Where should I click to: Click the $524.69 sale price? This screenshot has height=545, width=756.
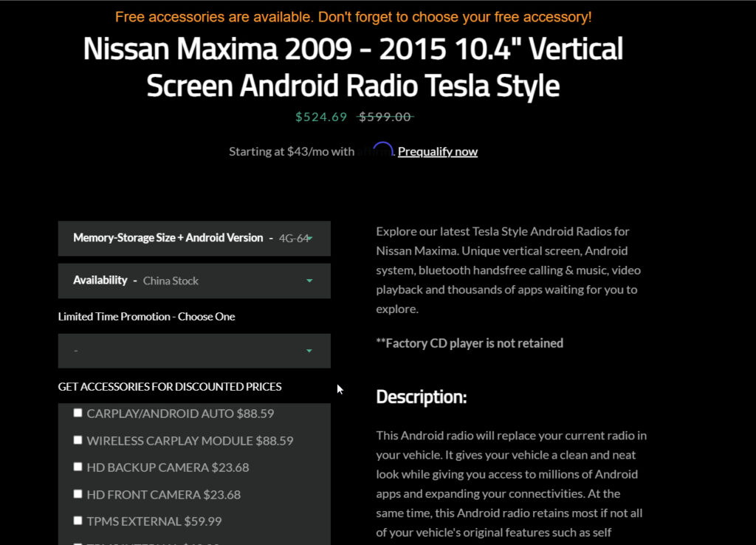coord(321,117)
